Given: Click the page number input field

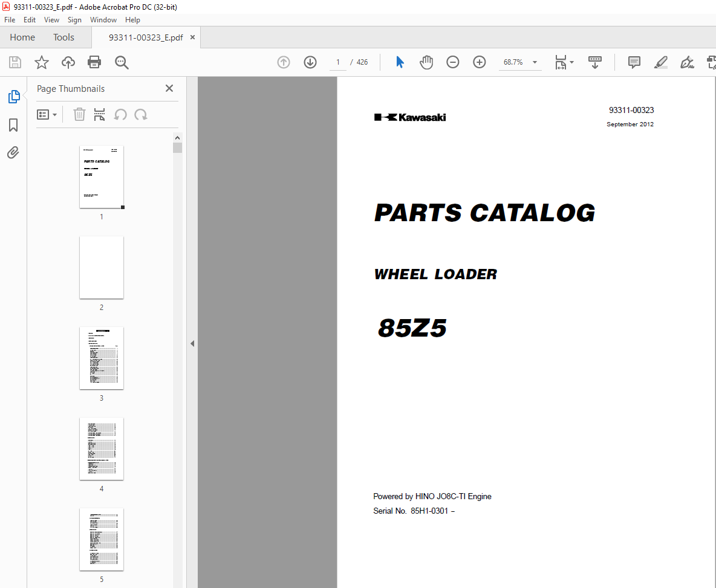Looking at the screenshot, I should click(x=338, y=62).
